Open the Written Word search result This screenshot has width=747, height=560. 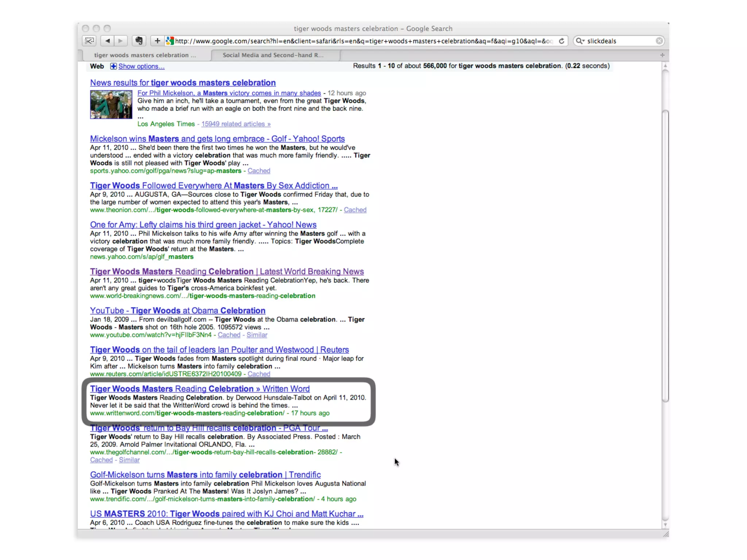200,389
